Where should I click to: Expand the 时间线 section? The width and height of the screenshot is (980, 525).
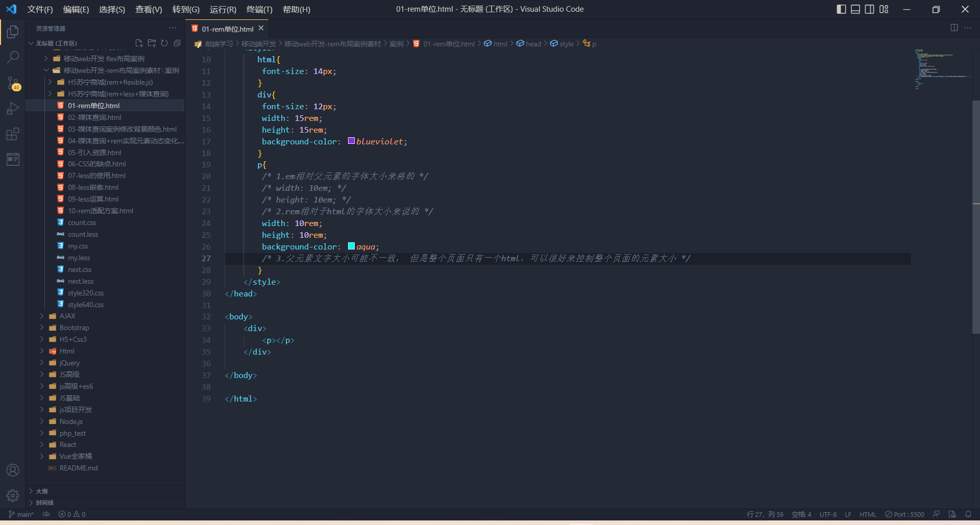43,503
